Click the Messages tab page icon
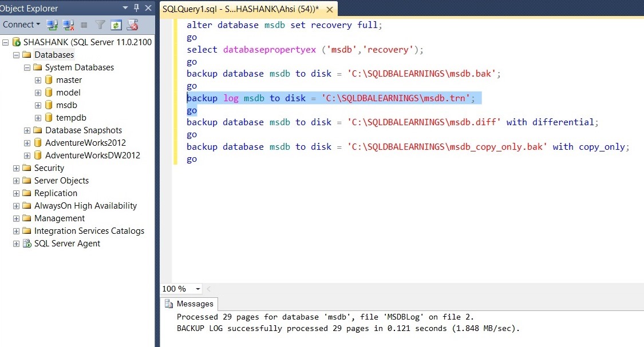This screenshot has width=644, height=347. point(169,304)
